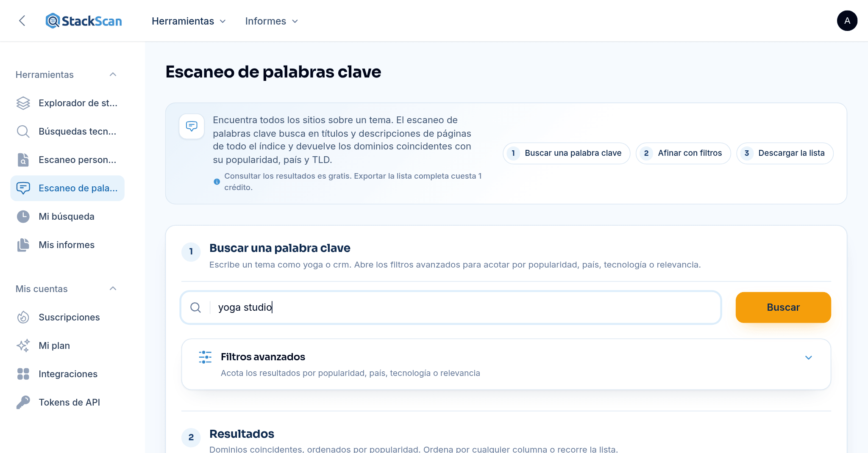Open Suscripciones label in sidebar
Screen dimensions: 868x453
[69, 317]
